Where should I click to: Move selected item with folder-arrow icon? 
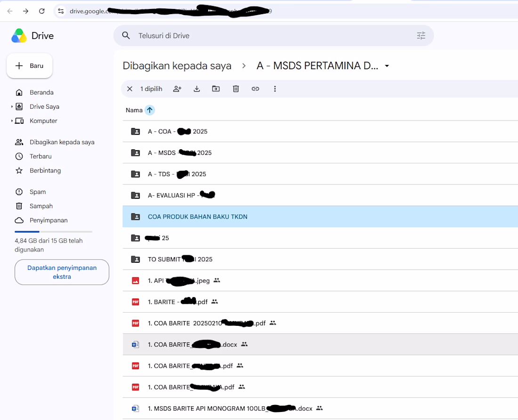coord(216,89)
